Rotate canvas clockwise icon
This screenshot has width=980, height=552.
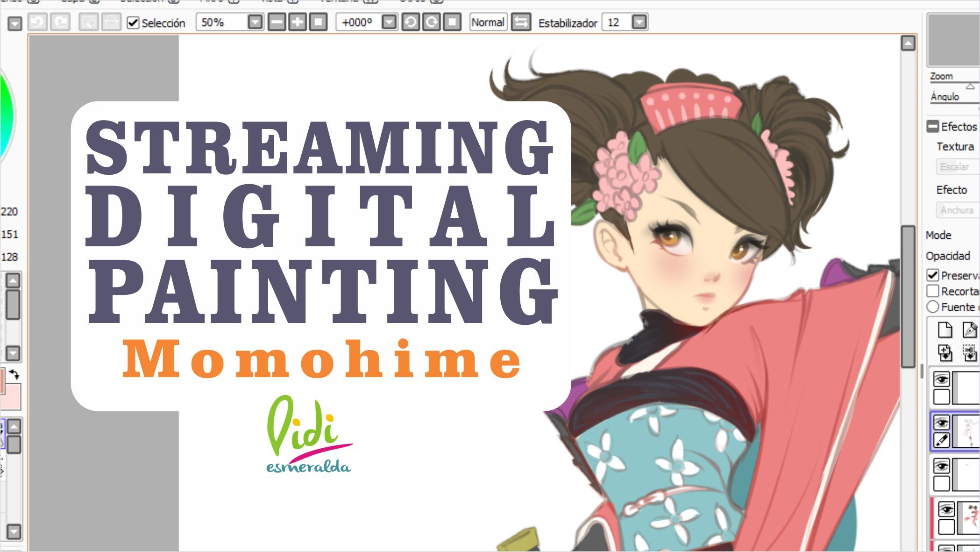click(432, 22)
